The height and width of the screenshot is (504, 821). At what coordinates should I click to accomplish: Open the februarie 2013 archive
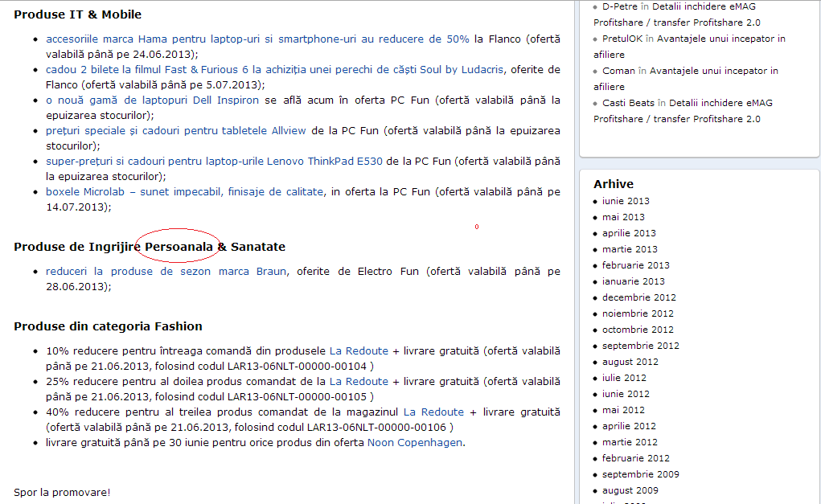pyautogui.click(x=635, y=265)
